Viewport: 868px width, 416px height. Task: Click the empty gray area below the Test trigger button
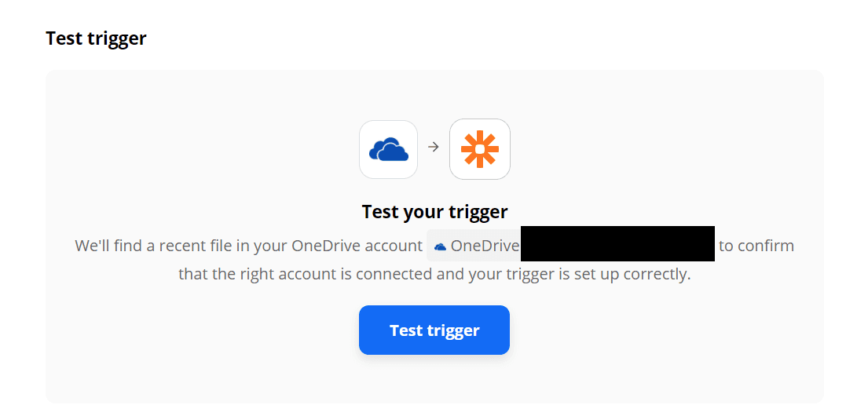pos(434,380)
